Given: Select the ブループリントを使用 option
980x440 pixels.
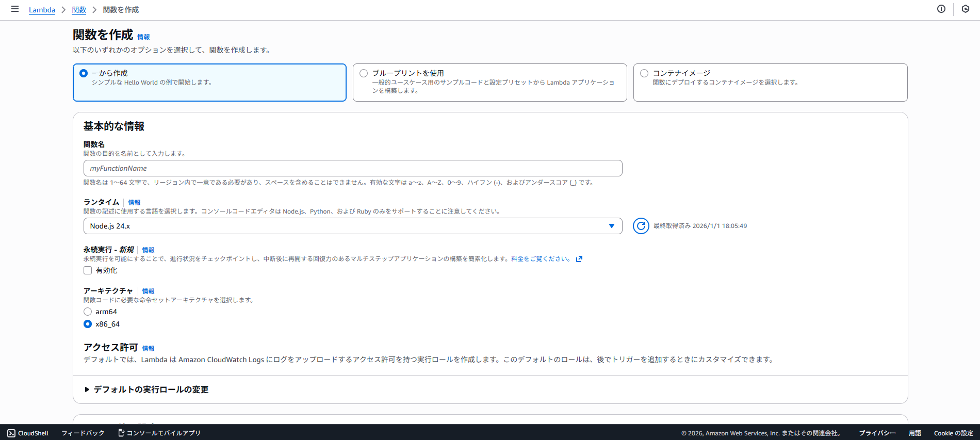Looking at the screenshot, I should pos(364,73).
